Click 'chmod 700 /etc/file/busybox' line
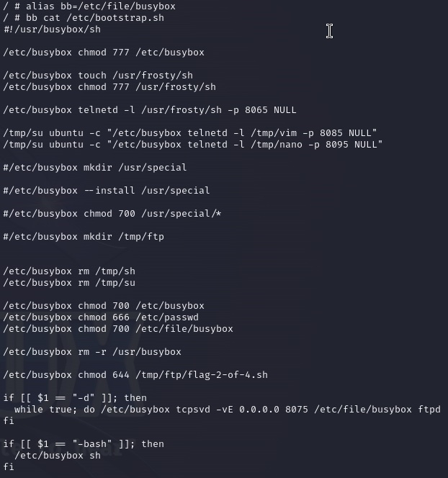The width and height of the screenshot is (448, 478). coord(118,328)
